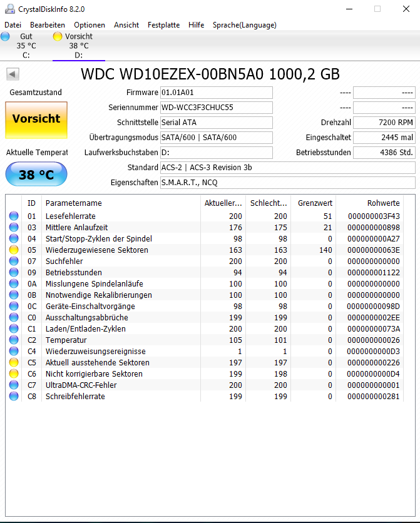Click the Rohwerte column header
The height and width of the screenshot is (523, 420).
coord(370,203)
